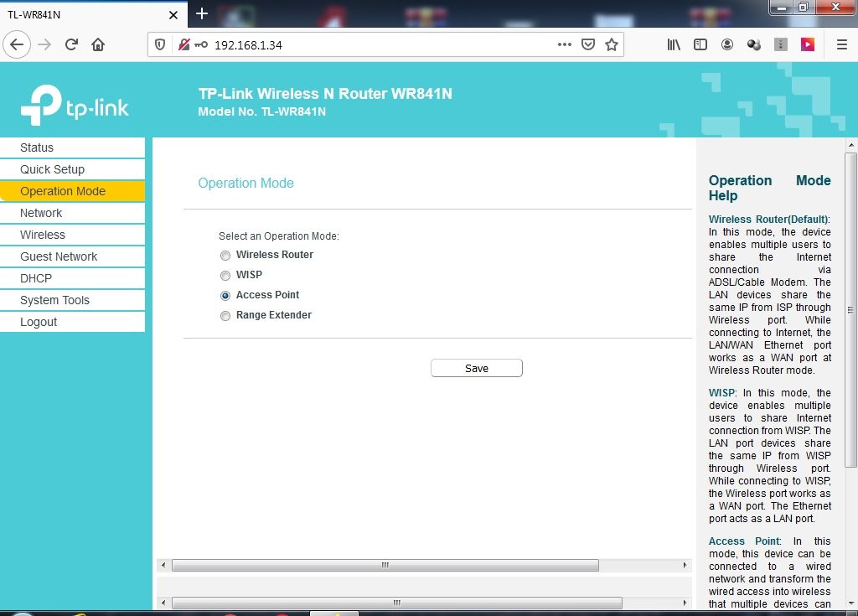
Task: Toggle the sidebar view icon
Action: click(700, 44)
